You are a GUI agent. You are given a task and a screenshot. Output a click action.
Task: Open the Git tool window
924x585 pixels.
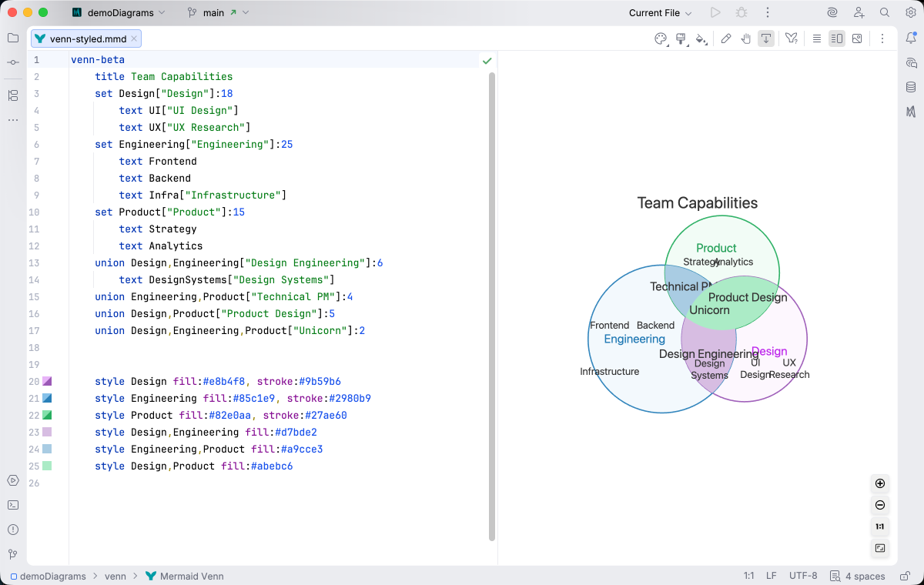pyautogui.click(x=12, y=554)
